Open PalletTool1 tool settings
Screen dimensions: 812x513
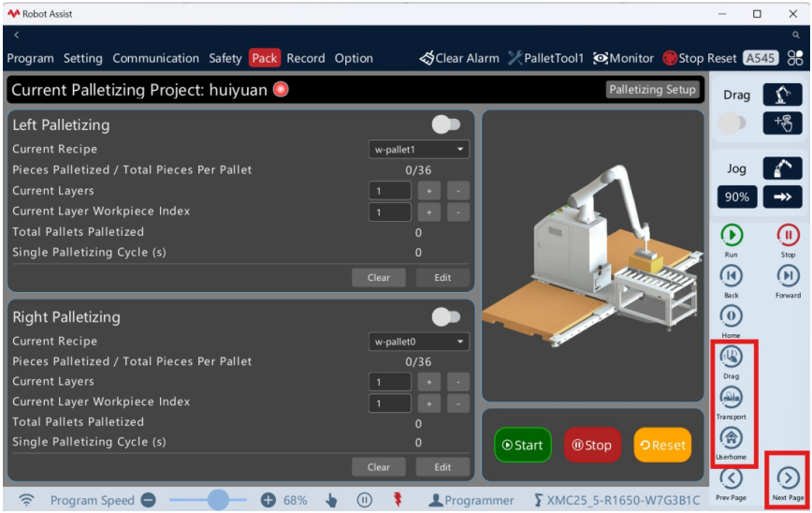point(545,58)
